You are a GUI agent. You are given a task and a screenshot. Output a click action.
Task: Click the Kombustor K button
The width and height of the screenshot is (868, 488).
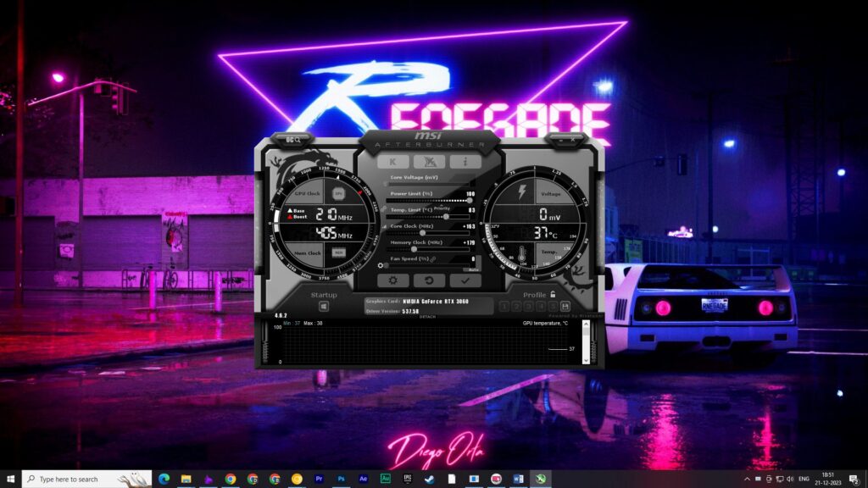[x=393, y=162]
